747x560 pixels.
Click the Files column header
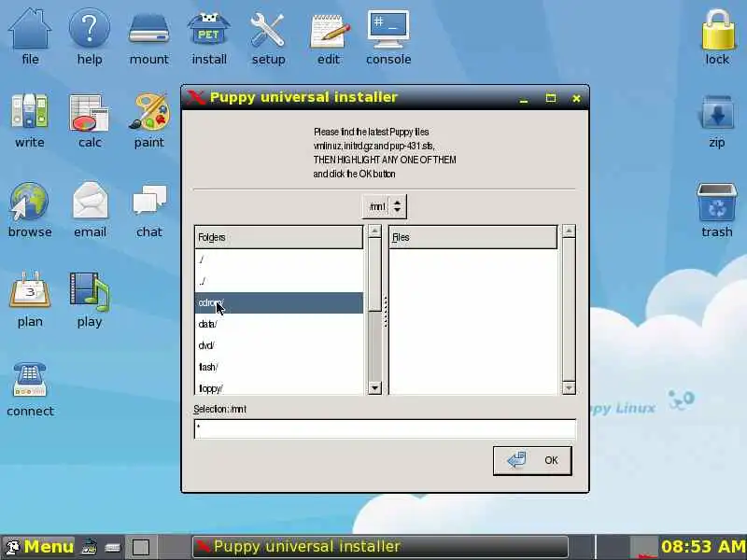click(x=473, y=237)
